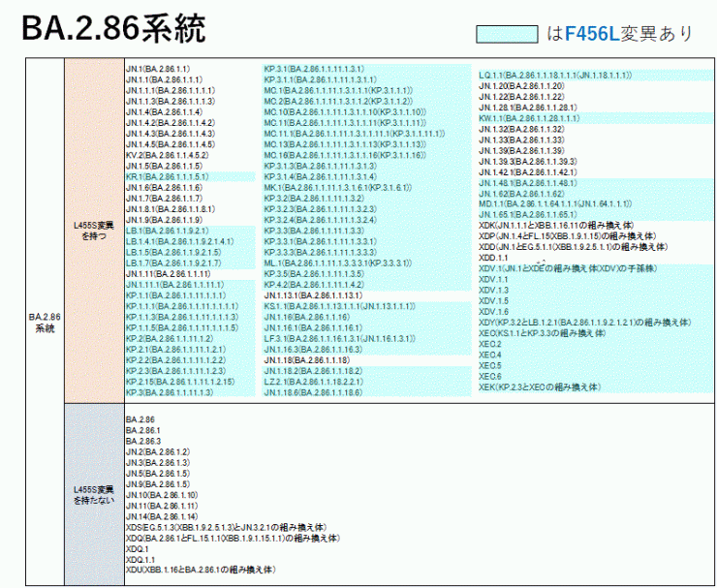Image resolution: width=717 pixels, height=588 pixels.
Task: Click the LB.1(BA.2.86.1.1.9.2.1) entry
Action: 168,231
